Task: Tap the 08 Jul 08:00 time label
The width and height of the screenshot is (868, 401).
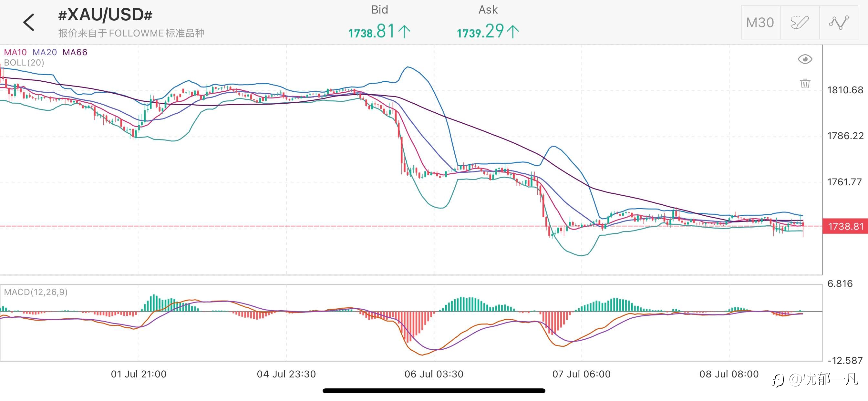Action: [729, 374]
